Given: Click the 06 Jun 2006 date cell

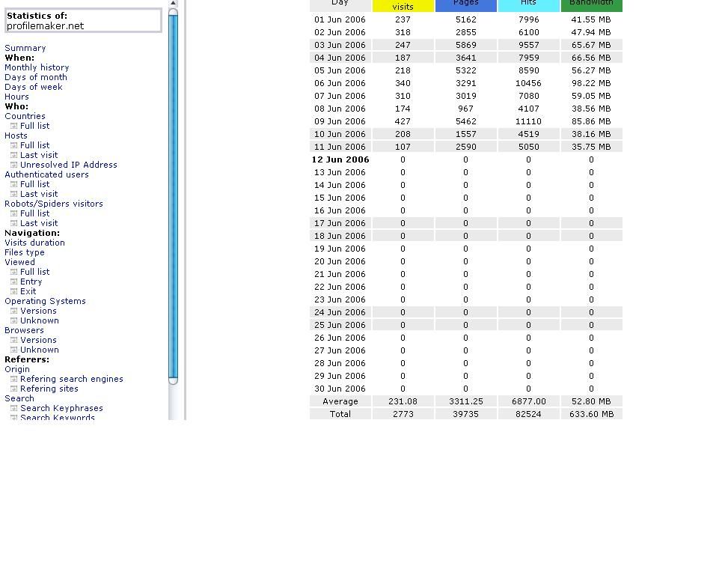Looking at the screenshot, I should [x=340, y=83].
